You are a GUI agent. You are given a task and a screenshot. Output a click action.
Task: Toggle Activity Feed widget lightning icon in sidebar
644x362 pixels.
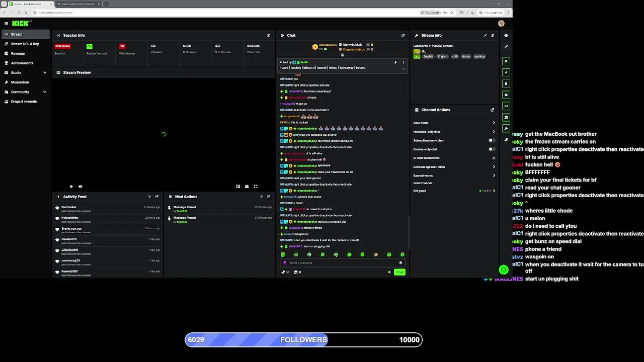coord(506,72)
